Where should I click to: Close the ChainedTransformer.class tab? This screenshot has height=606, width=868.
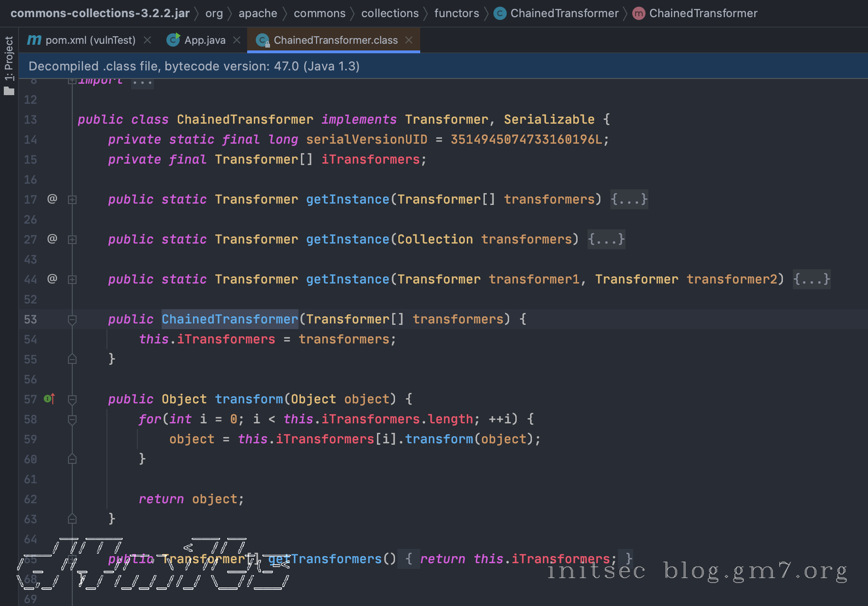[409, 40]
